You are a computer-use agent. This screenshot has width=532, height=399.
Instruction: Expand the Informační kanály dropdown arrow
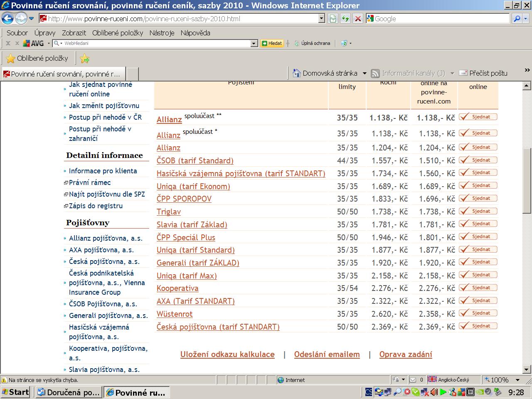452,73
